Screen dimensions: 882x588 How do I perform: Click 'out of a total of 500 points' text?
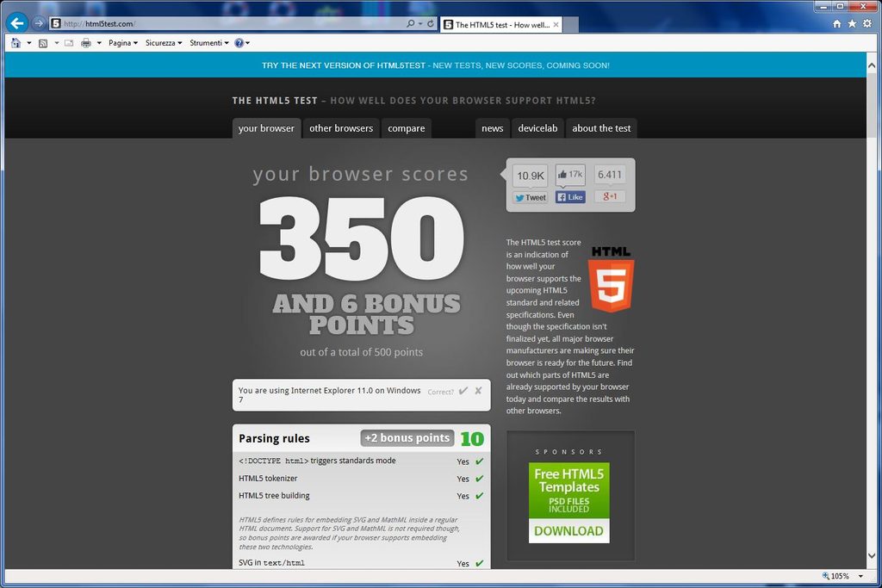(361, 352)
